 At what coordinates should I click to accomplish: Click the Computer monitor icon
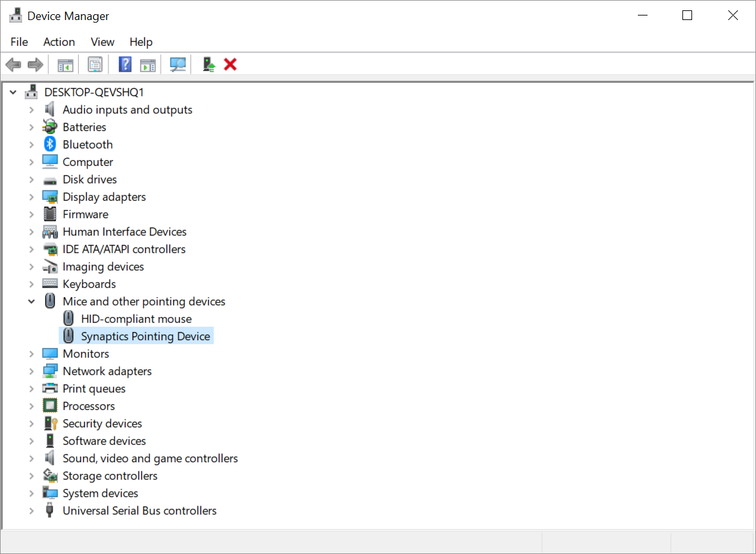[x=50, y=161]
